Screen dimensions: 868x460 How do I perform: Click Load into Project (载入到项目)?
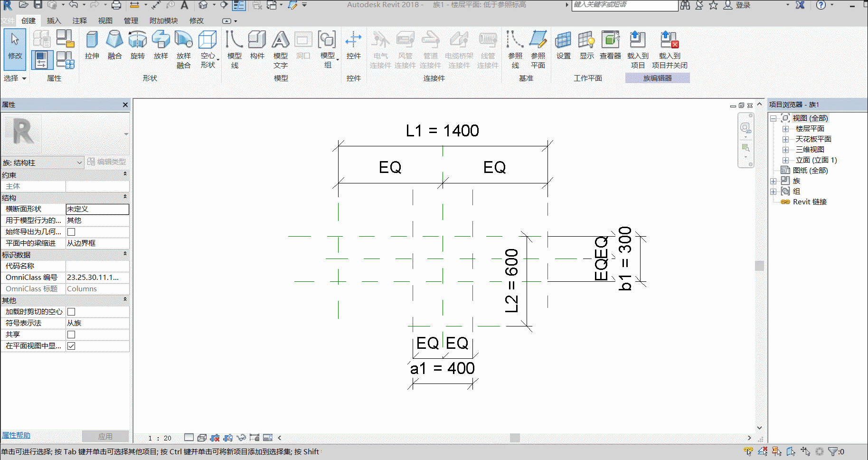coord(638,49)
